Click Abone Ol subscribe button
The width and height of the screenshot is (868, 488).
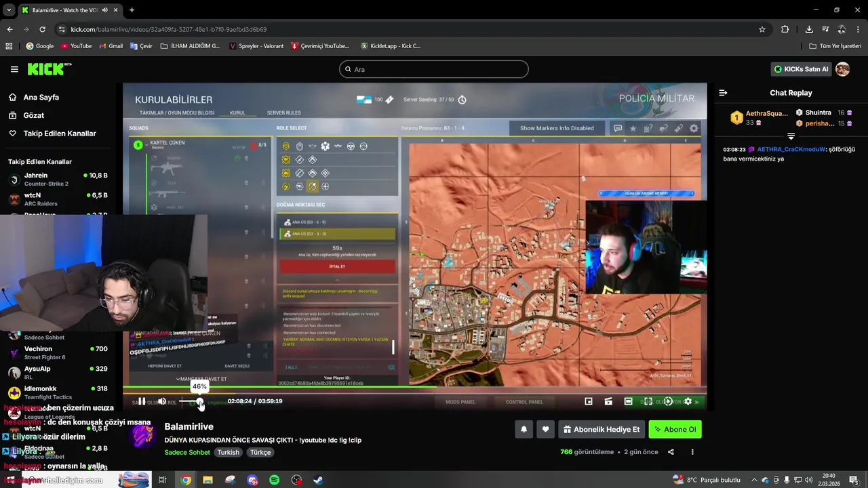pyautogui.click(x=675, y=429)
